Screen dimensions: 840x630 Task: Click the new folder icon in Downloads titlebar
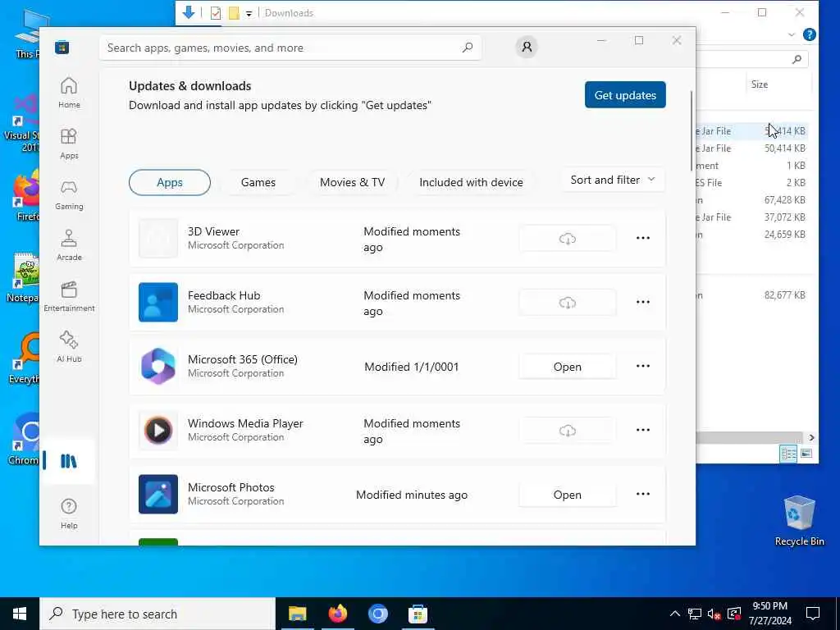click(234, 13)
